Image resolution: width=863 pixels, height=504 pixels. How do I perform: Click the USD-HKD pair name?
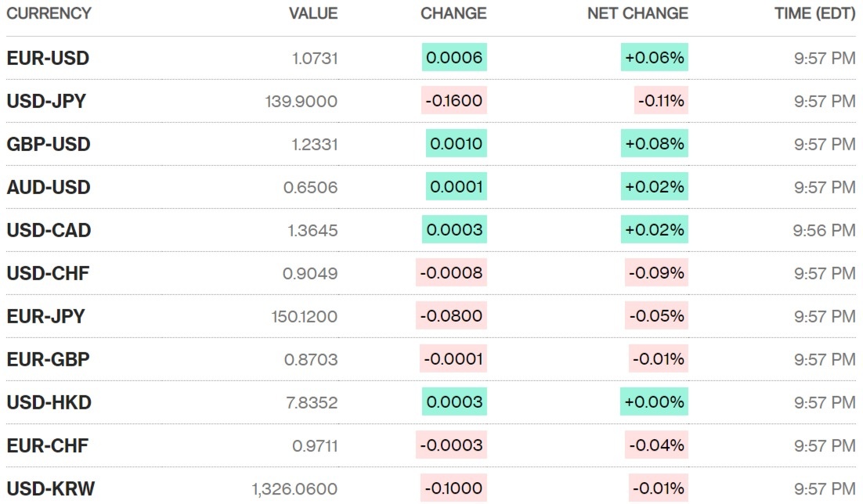(49, 402)
